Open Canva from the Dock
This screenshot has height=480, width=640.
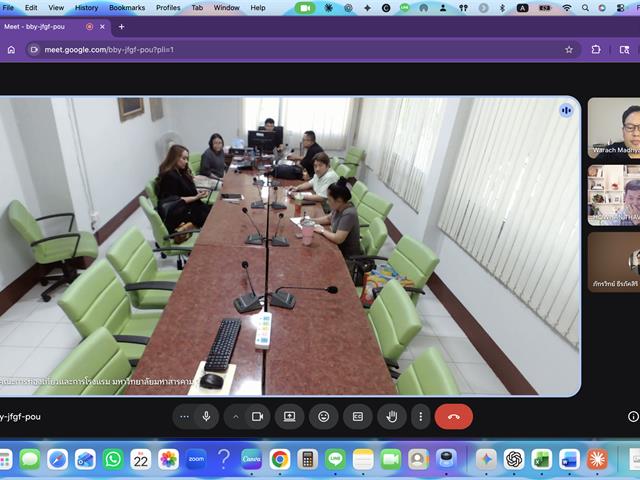pyautogui.click(x=251, y=460)
